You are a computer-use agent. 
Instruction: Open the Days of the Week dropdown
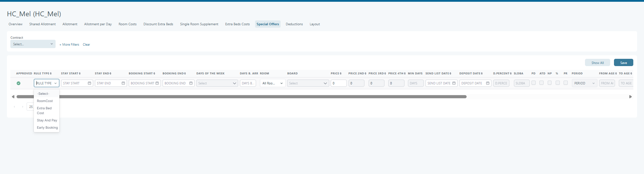217,83
